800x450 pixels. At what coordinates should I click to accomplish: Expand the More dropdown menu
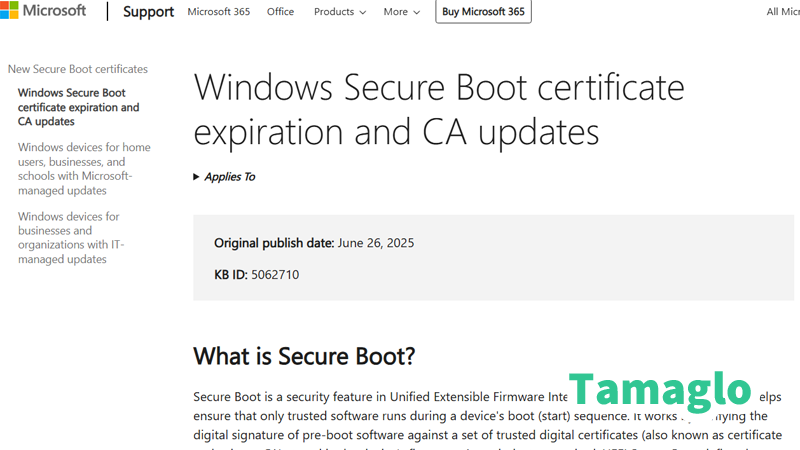point(401,12)
